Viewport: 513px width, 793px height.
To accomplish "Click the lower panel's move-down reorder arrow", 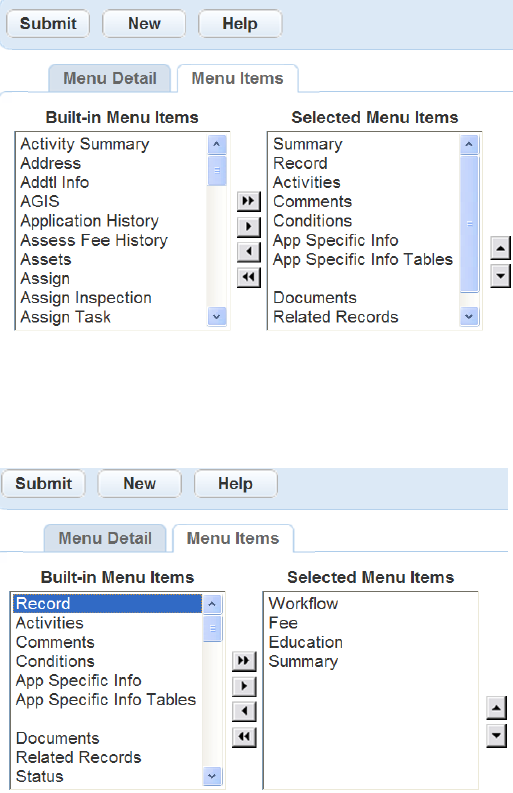I will coord(496,735).
